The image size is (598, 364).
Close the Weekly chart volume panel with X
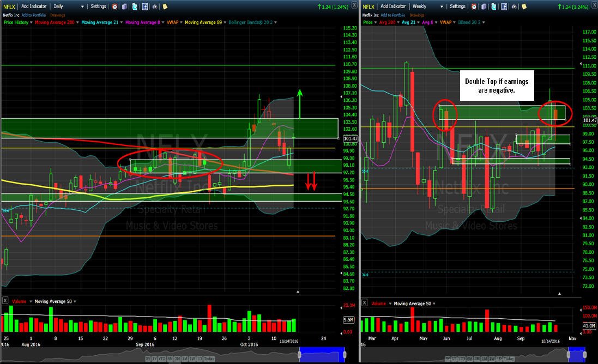pyautogui.click(x=365, y=302)
